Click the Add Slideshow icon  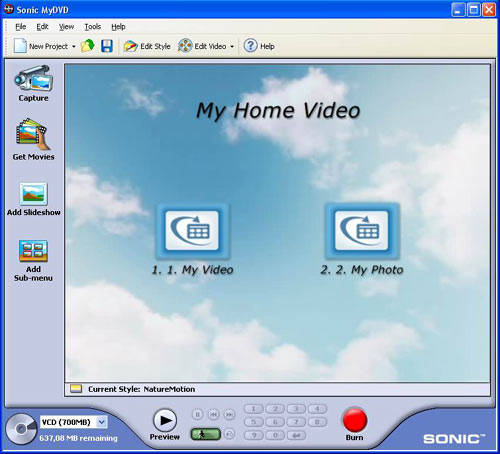pyautogui.click(x=33, y=194)
